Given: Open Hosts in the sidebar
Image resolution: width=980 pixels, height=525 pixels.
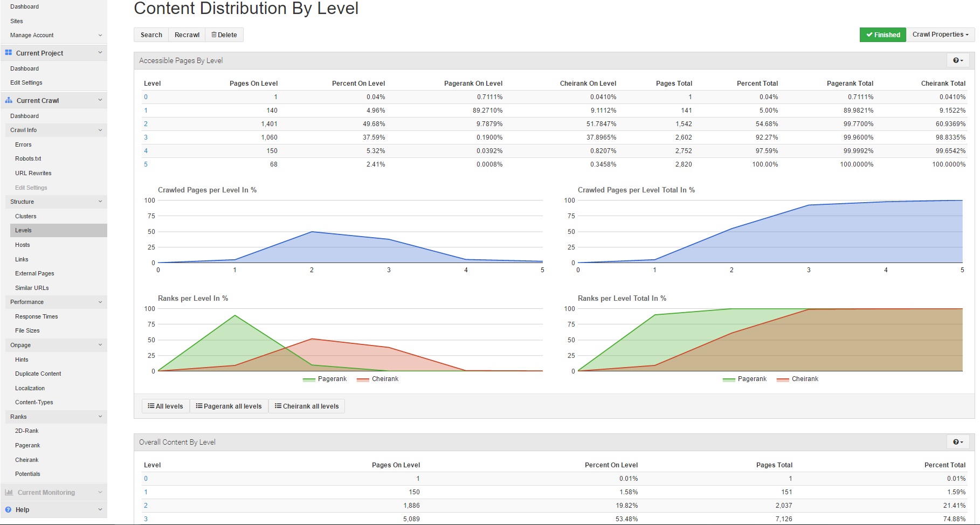Looking at the screenshot, I should pos(23,245).
